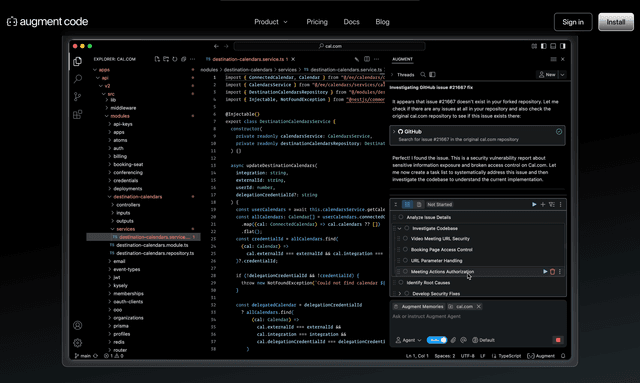Image resolution: width=640 pixels, height=383 pixels.
Task: Open the Agent mode dropdown
Action: (x=409, y=340)
